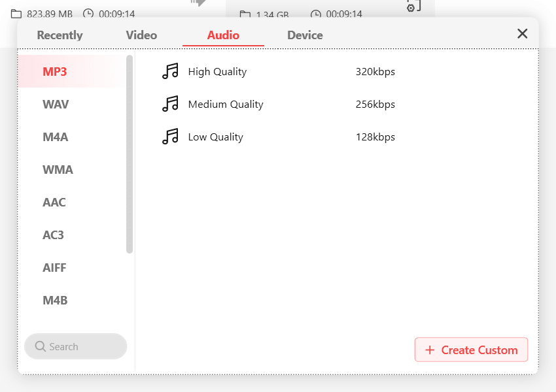Select the M4A format
This screenshot has width=556, height=392.
point(72,137)
